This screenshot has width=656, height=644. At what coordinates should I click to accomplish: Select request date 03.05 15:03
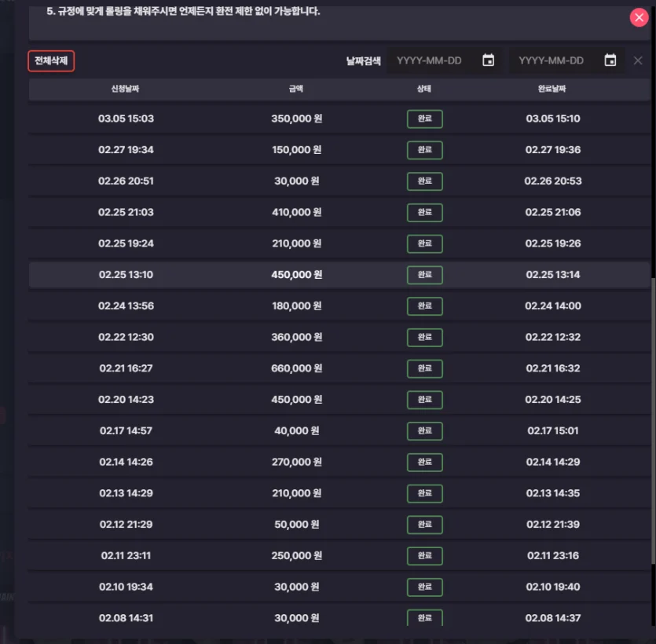tap(126, 119)
